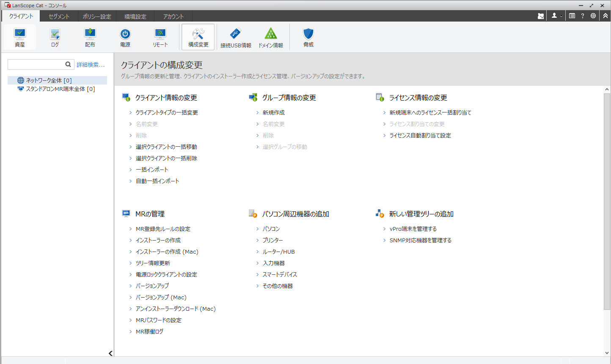Collapse the ribbon with the double-chevron icon
This screenshot has height=364, width=611.
pyautogui.click(x=605, y=16)
